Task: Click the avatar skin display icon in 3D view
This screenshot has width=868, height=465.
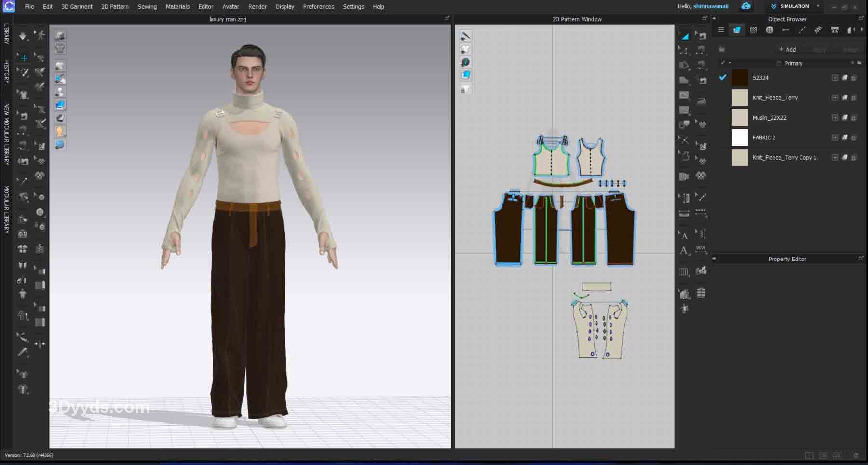Action: coord(60,131)
